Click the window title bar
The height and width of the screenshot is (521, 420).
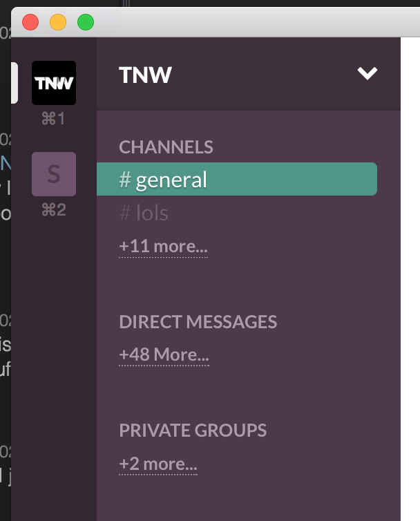pyautogui.click(x=253, y=22)
